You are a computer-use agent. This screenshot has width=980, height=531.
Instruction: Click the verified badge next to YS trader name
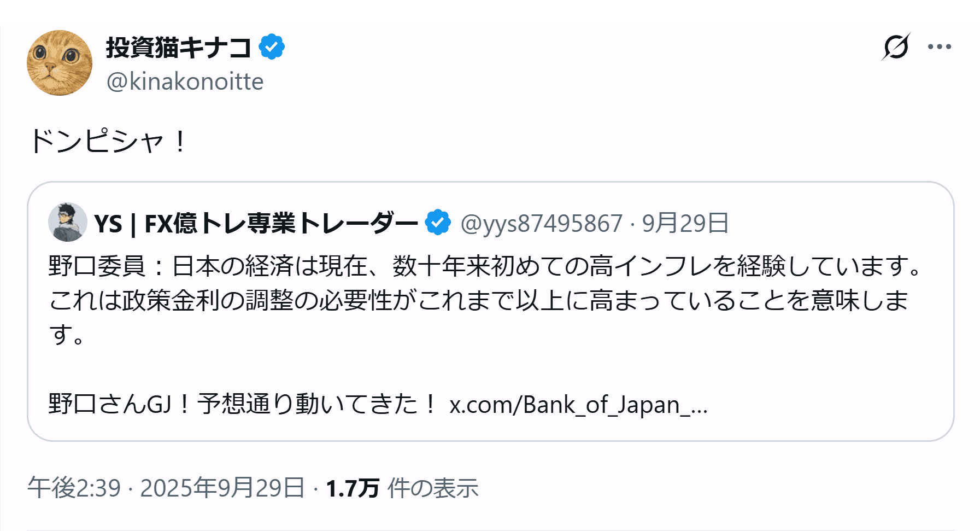(438, 223)
